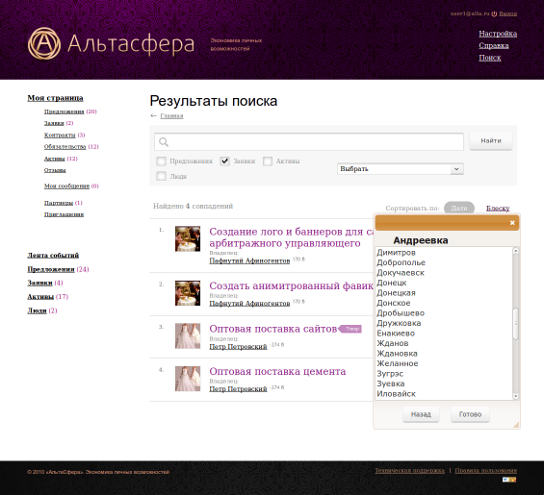Click city list scroll-up arrow

coord(516,250)
